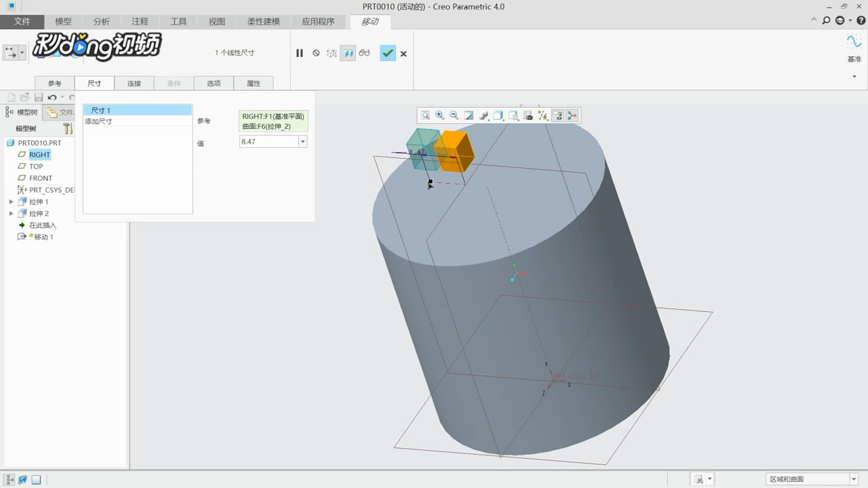Switch to the 柔性建模 ribbon tab
Image resolution: width=868 pixels, height=488 pixels.
tap(264, 22)
